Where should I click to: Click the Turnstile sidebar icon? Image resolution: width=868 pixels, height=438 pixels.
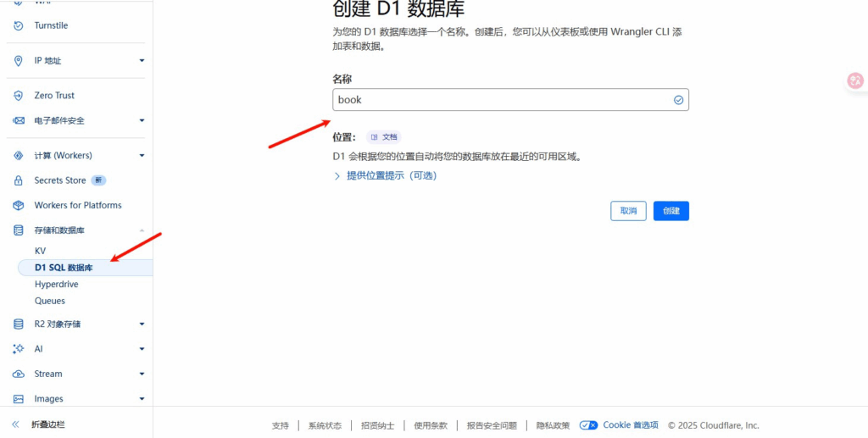tap(19, 25)
